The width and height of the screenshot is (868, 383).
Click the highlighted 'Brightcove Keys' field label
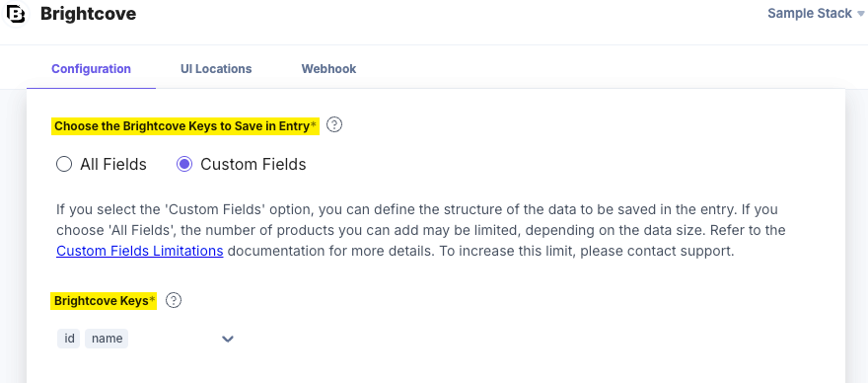104,301
